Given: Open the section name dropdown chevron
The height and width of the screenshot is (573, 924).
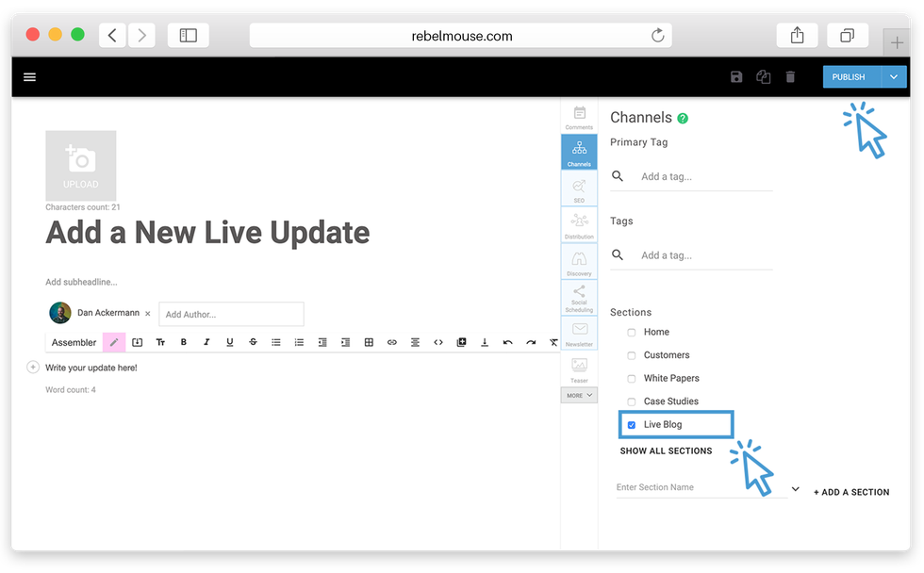Looking at the screenshot, I should (x=795, y=489).
